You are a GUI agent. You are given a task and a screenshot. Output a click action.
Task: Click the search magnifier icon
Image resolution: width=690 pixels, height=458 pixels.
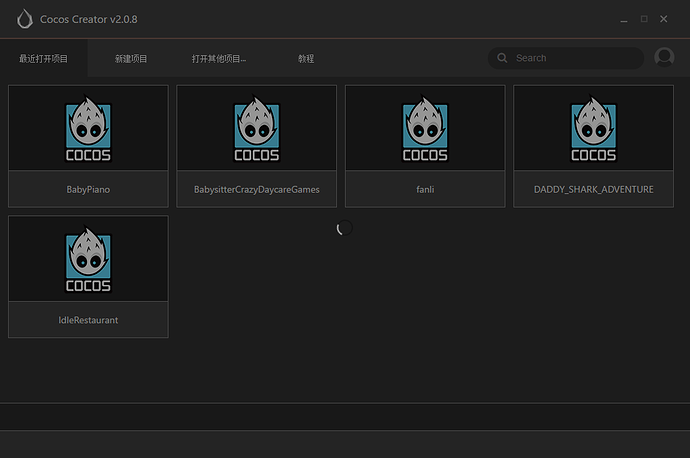[x=502, y=58]
